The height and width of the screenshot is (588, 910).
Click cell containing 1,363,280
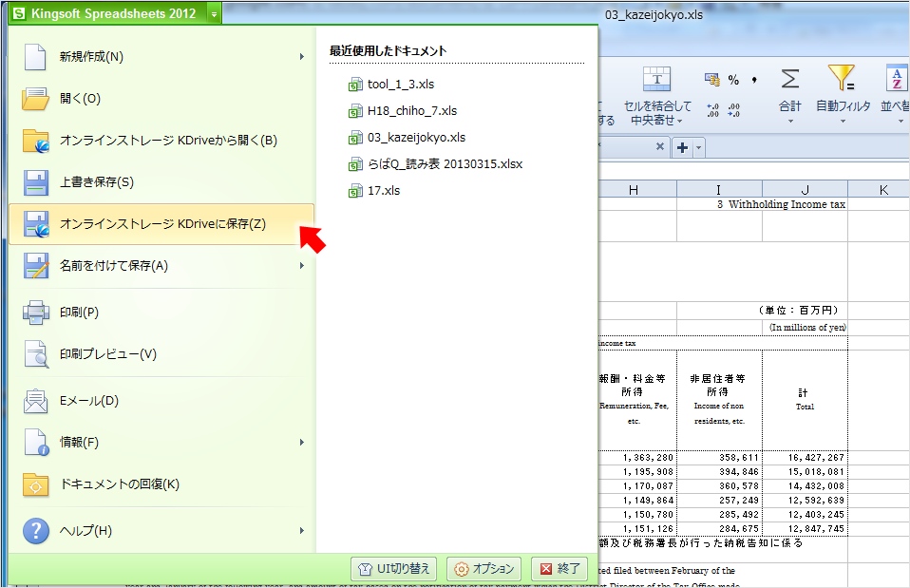(x=636, y=458)
